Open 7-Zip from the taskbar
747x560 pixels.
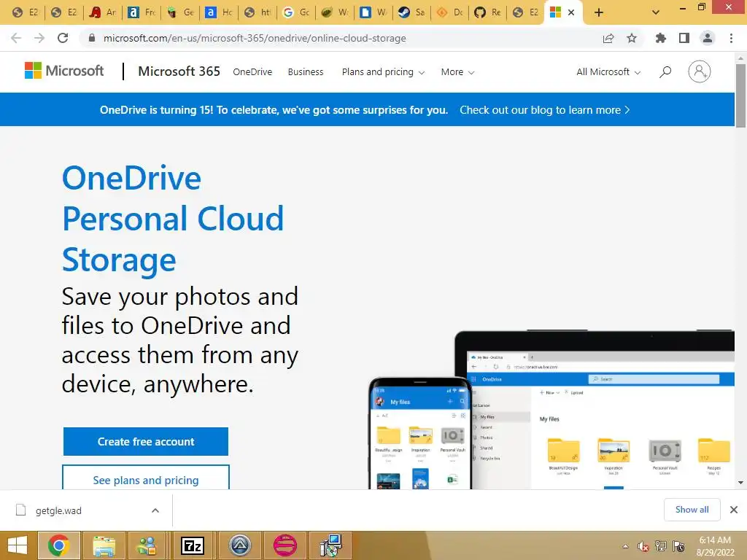[193, 545]
